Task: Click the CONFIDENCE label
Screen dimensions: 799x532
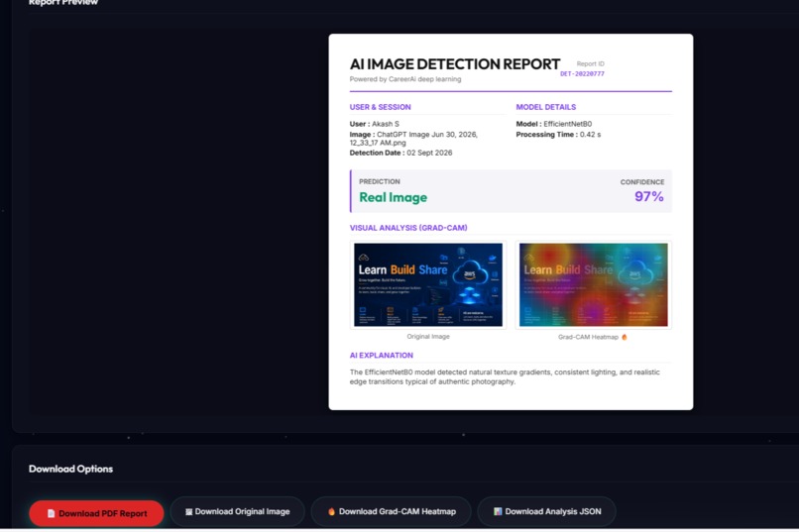Action: click(642, 182)
